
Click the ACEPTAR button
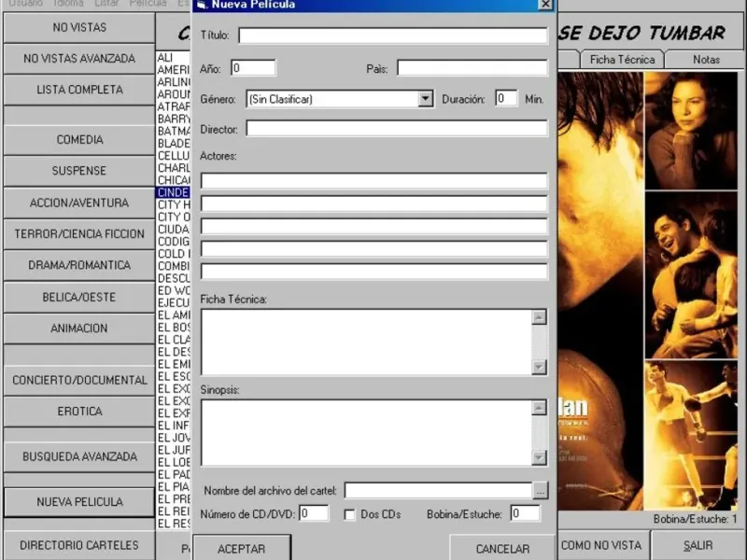point(242,549)
